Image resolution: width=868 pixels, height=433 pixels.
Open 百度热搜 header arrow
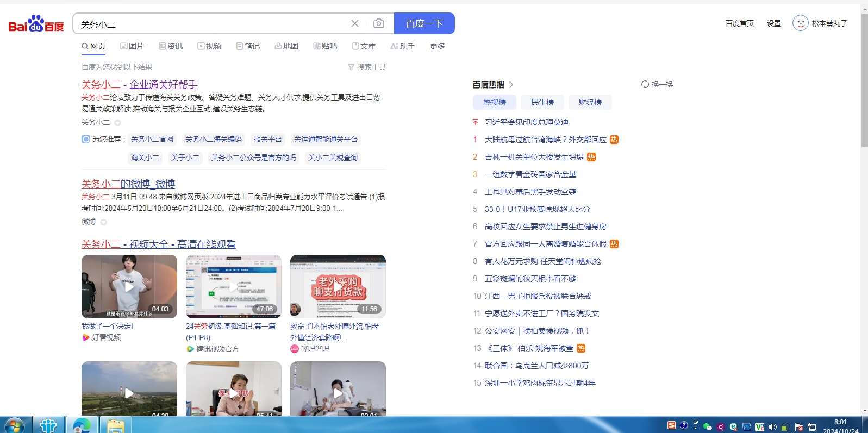(511, 84)
